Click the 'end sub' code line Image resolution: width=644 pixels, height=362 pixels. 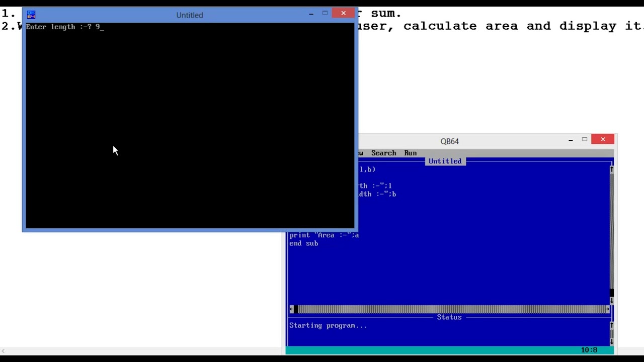point(303,243)
